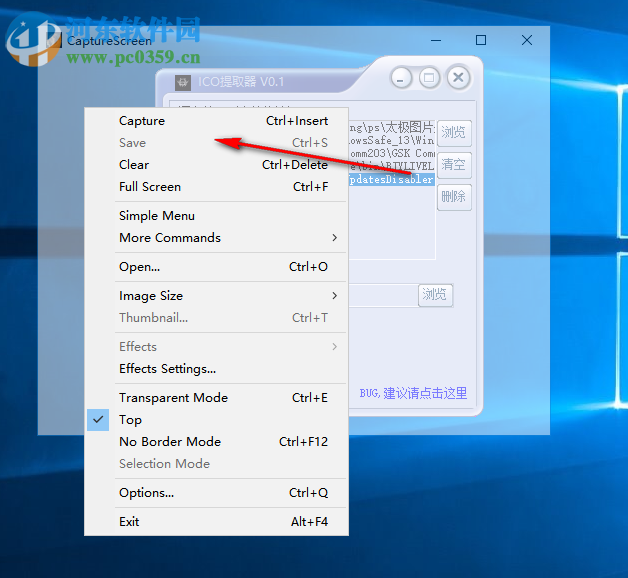Click the output path input field
This screenshot has height=578, width=628.
383,296
